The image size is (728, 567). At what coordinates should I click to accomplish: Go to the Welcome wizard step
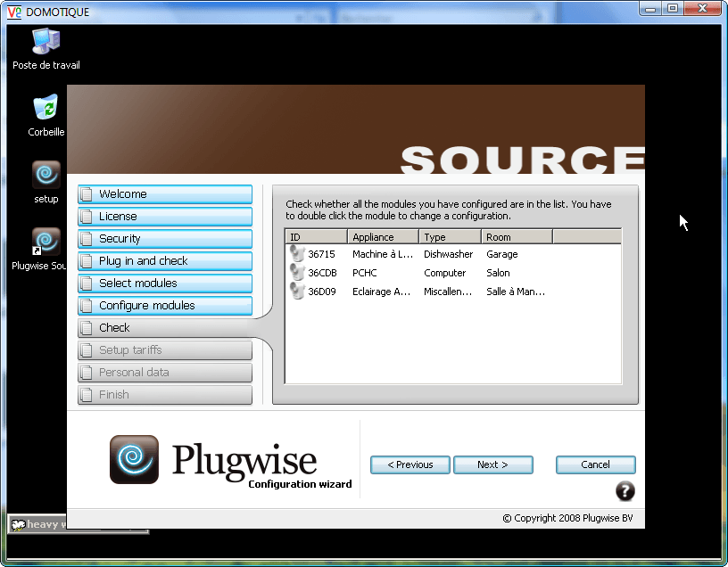click(165, 194)
